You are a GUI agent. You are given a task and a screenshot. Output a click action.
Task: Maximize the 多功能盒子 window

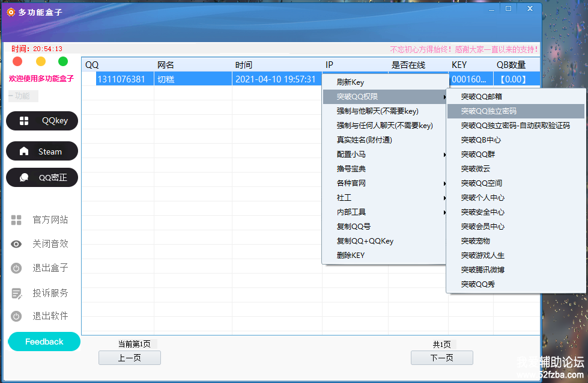click(509, 8)
